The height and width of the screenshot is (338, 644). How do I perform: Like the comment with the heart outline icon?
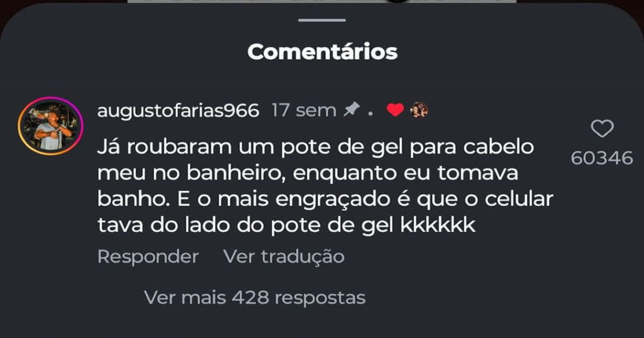[x=602, y=129]
